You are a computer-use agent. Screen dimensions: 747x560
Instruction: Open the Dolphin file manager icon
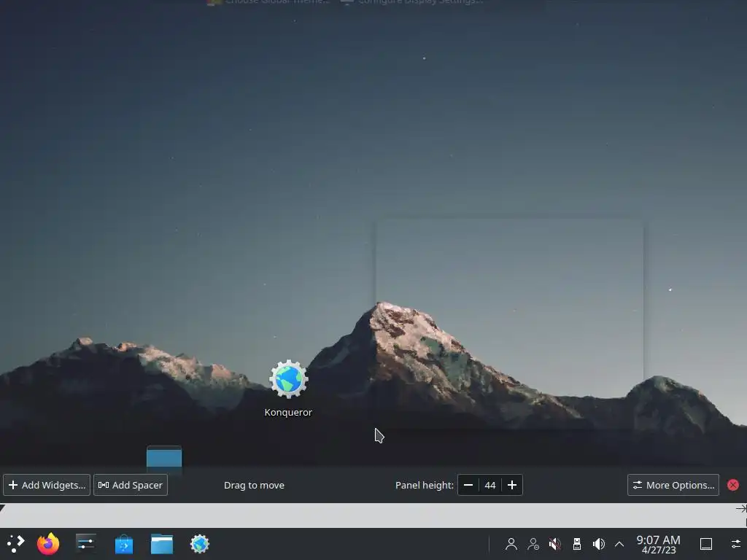click(162, 544)
